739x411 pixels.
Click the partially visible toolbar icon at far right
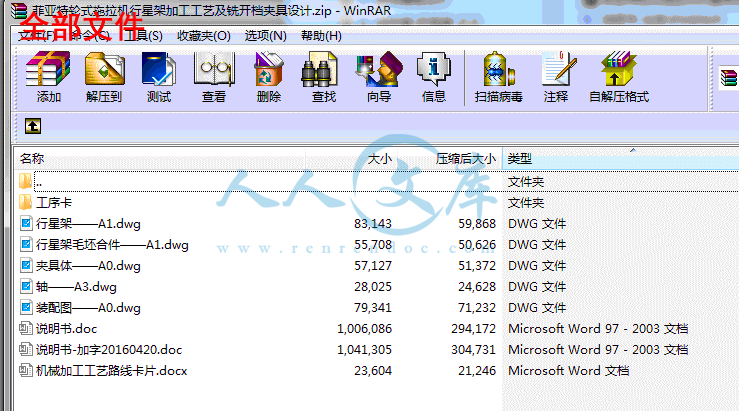[729, 78]
